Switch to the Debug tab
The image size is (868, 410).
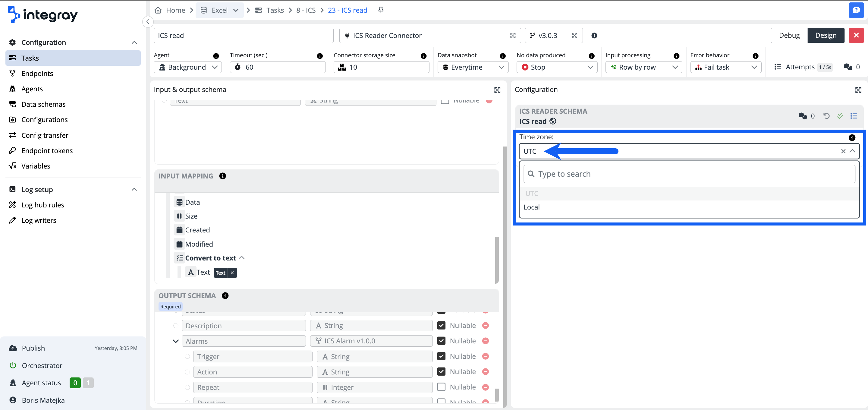[789, 35]
